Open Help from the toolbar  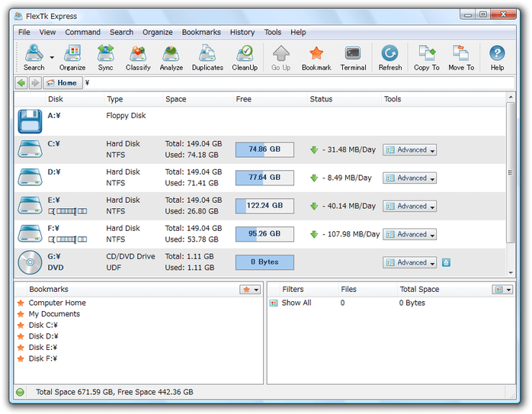497,58
